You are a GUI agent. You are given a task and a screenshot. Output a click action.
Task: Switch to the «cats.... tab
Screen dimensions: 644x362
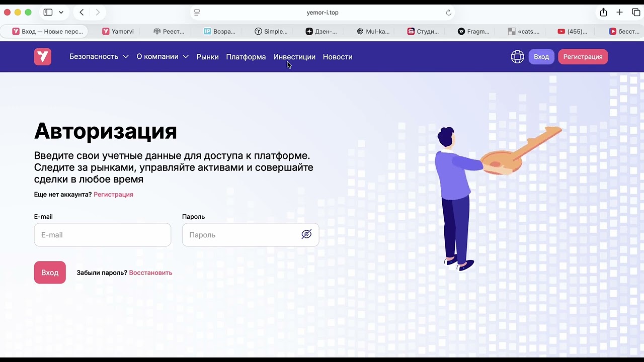pos(524,31)
